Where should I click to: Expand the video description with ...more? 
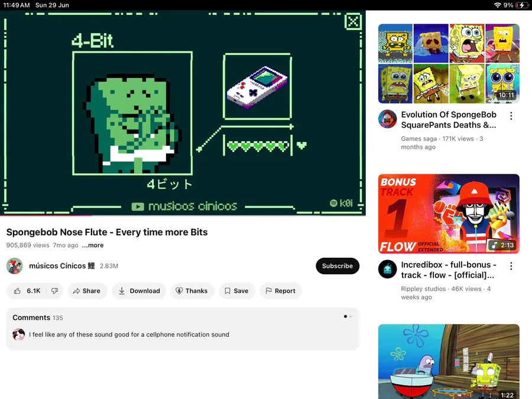(x=93, y=245)
